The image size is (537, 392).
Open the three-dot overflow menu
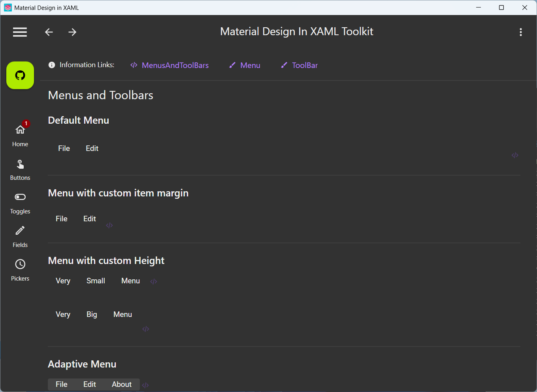[x=521, y=32]
